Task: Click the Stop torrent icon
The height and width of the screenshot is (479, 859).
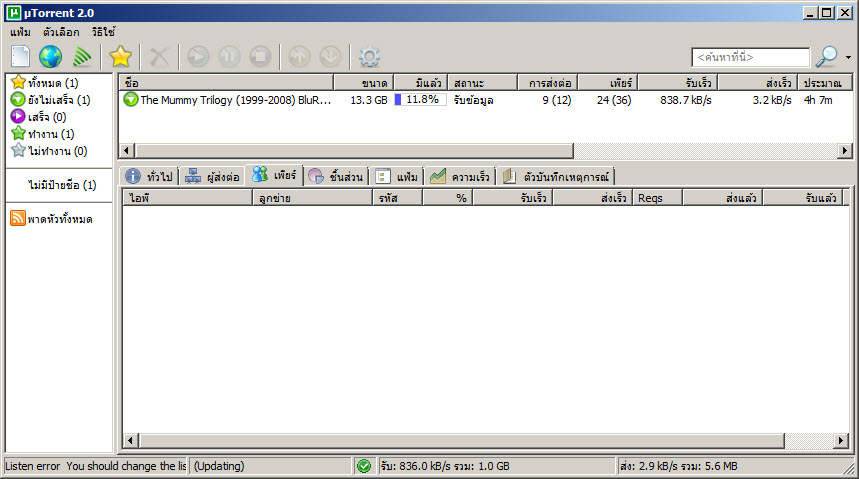Action: click(260, 56)
